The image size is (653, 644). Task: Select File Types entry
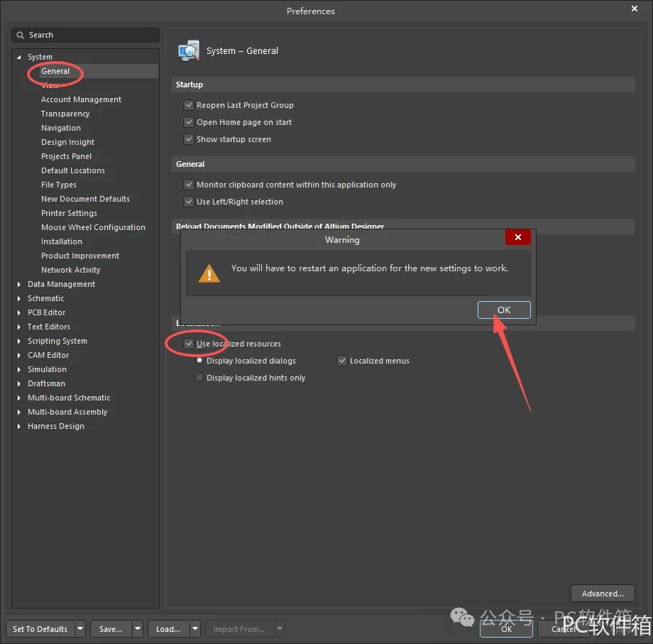point(59,185)
